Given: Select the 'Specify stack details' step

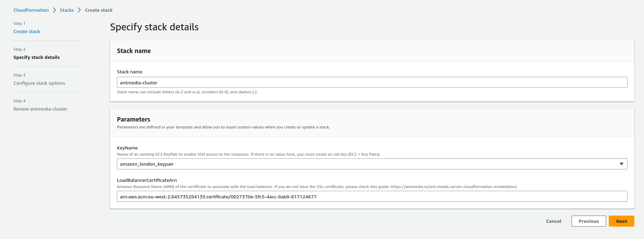Looking at the screenshot, I should pyautogui.click(x=37, y=57).
